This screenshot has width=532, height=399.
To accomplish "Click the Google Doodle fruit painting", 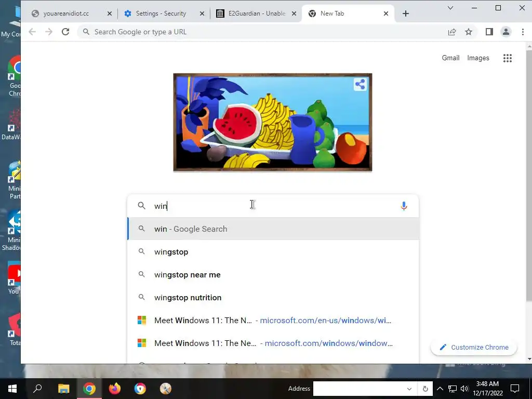I will point(272,122).
